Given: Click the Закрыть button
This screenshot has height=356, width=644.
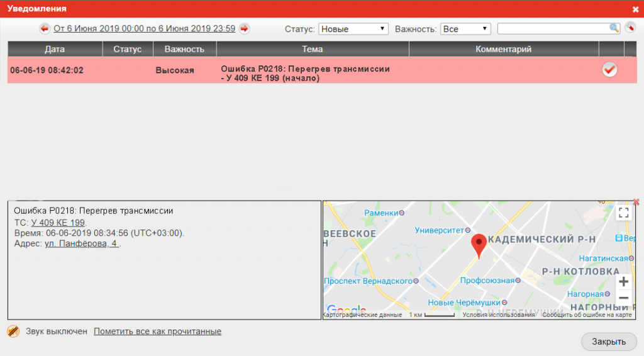Looking at the screenshot, I should point(609,342).
